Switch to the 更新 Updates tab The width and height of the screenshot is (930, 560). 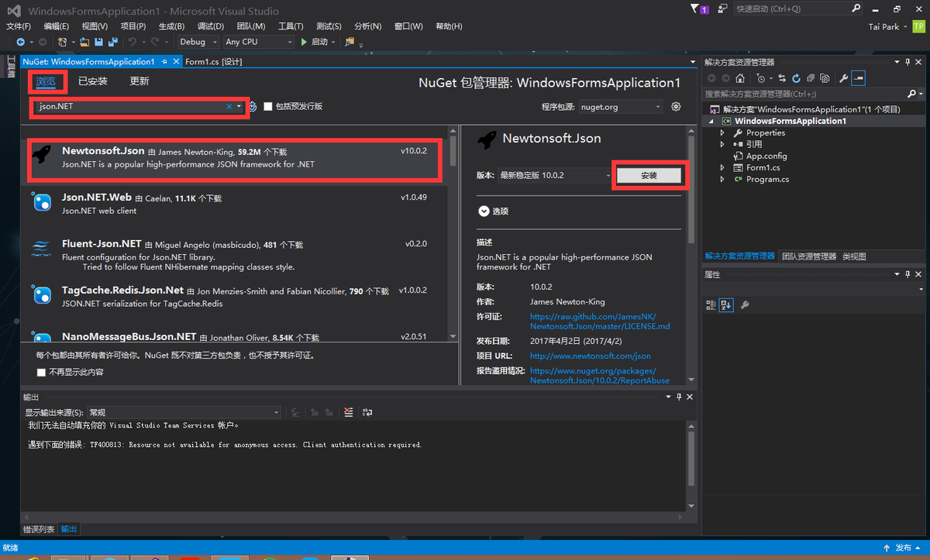139,81
